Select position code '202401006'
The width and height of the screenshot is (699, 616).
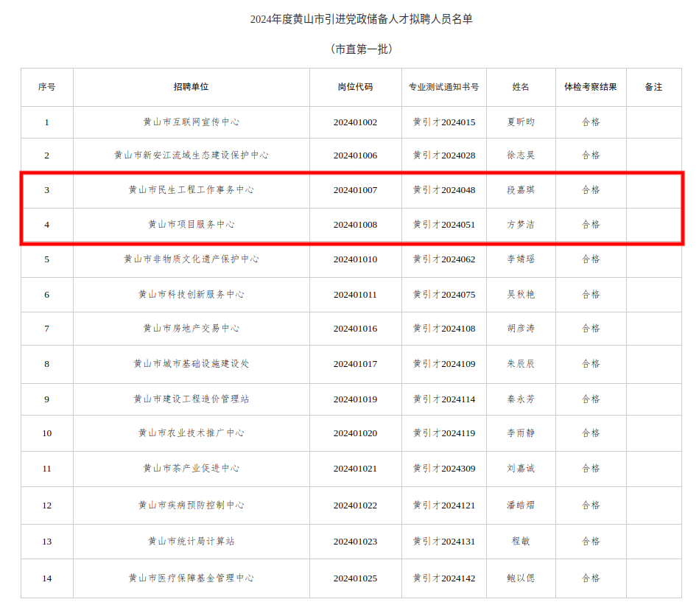[355, 155]
